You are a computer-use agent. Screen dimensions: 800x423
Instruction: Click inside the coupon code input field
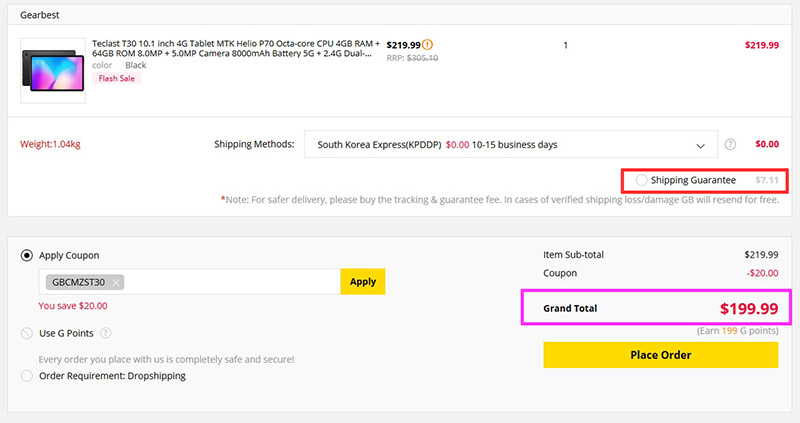pos(232,282)
